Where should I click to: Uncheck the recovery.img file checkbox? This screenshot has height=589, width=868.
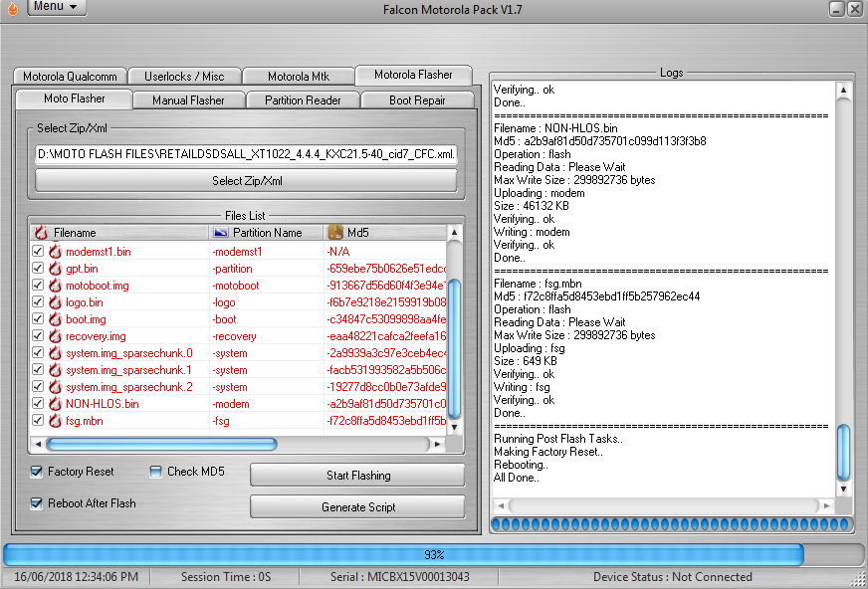pyautogui.click(x=38, y=335)
